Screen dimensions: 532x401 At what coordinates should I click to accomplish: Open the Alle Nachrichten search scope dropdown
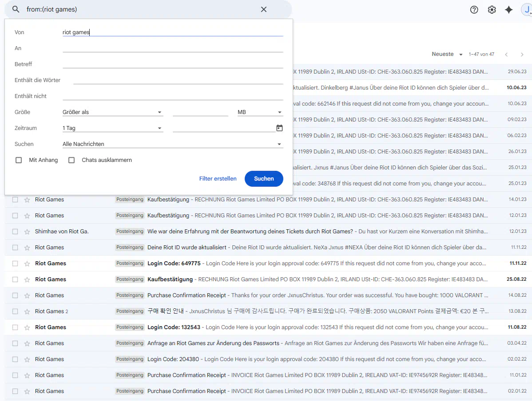[x=173, y=144]
